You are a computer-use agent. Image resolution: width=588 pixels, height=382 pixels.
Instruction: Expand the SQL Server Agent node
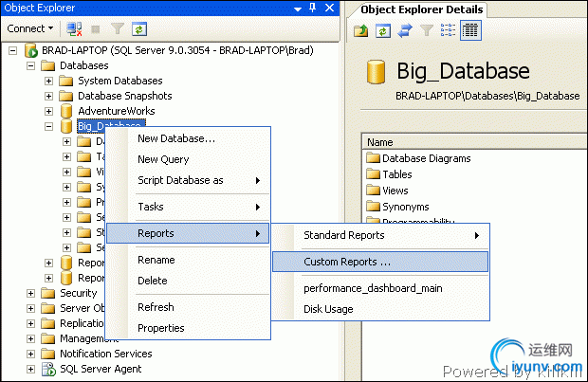click(x=30, y=370)
